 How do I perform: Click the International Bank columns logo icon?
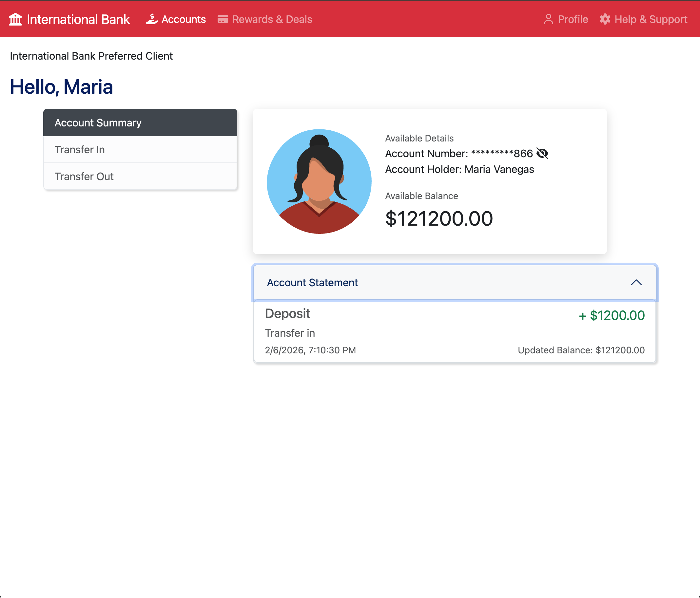click(x=15, y=19)
